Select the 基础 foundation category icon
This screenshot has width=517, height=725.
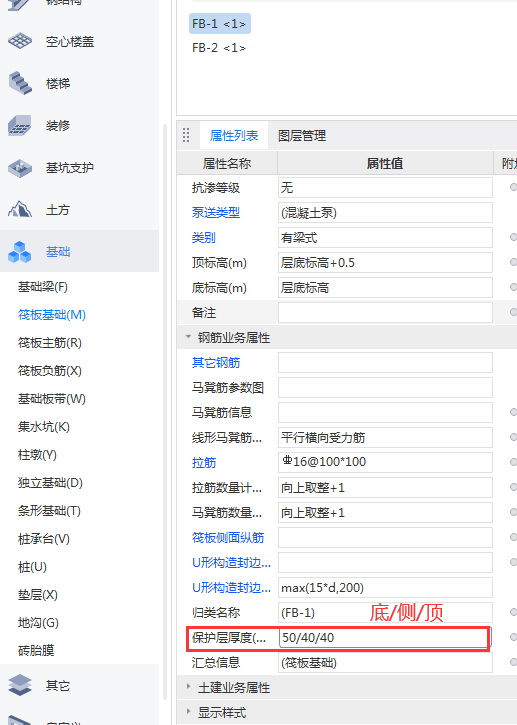(x=20, y=252)
